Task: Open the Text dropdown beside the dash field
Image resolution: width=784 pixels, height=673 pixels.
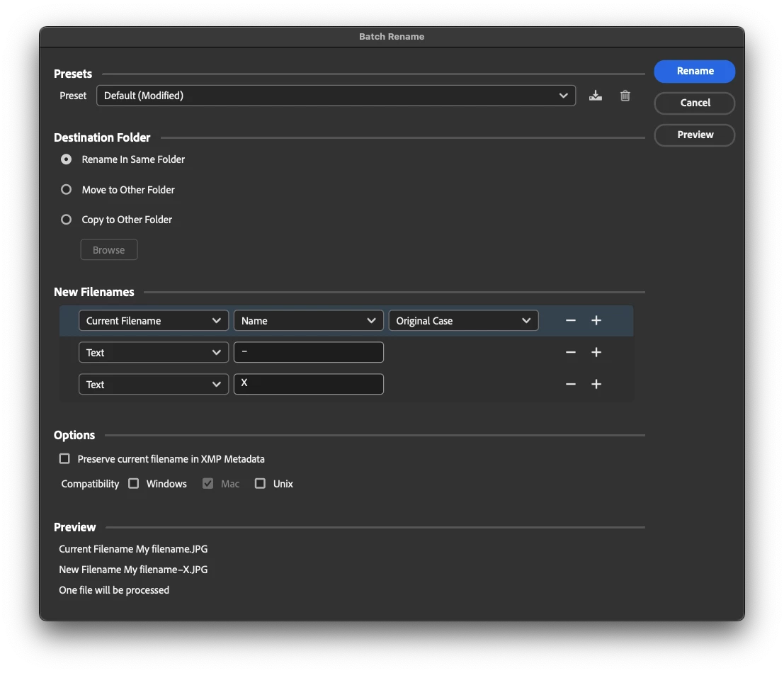Action: [154, 353]
